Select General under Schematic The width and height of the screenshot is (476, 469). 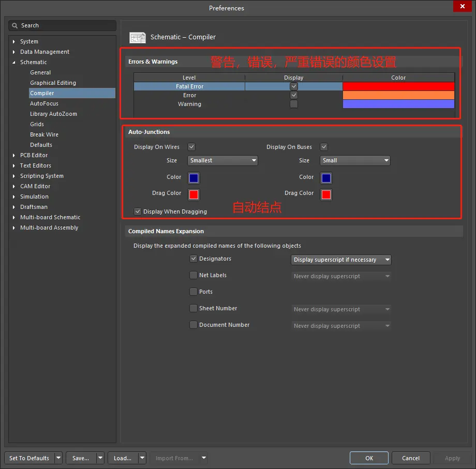tap(40, 72)
